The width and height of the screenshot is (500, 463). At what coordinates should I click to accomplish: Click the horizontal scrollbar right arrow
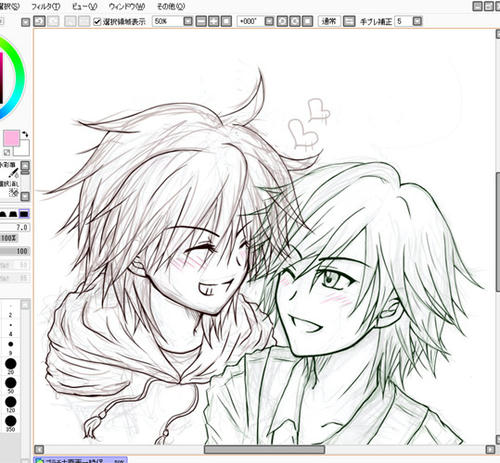[x=490, y=449]
